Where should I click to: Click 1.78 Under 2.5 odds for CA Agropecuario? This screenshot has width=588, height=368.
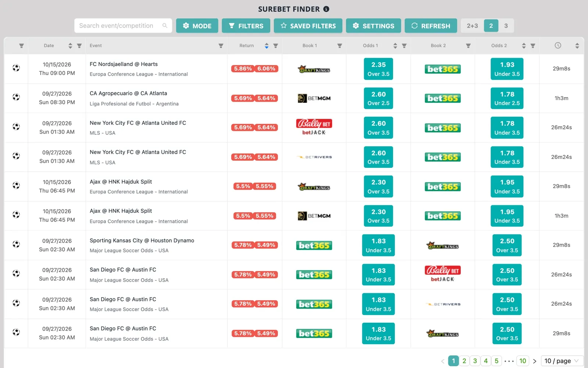tap(507, 98)
